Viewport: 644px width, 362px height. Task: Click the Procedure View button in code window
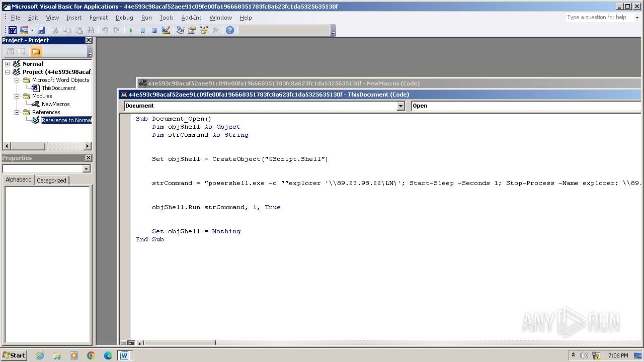(124, 343)
